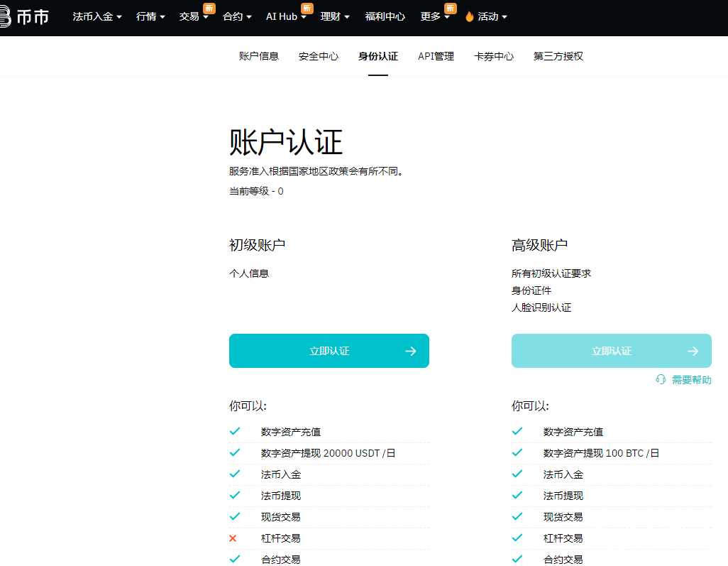This screenshot has height=566, width=728.
Task: Expand the 法币入金 dropdown menu
Action: click(97, 16)
